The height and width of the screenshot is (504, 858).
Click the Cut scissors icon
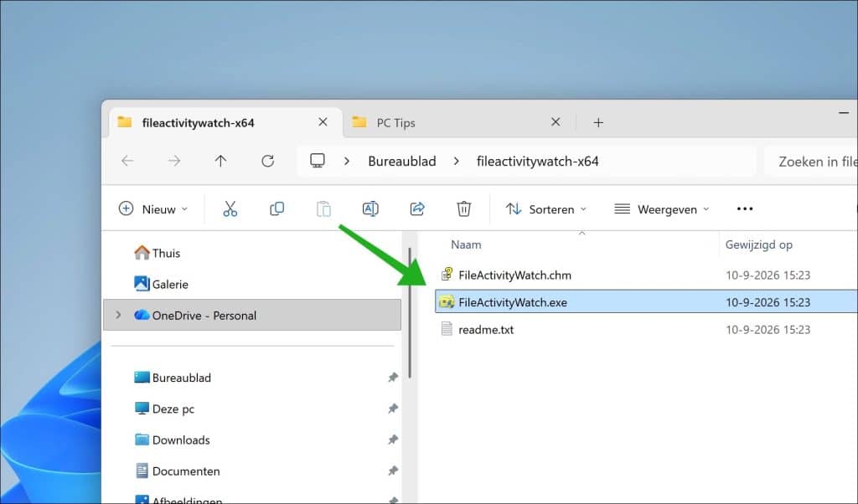click(230, 208)
